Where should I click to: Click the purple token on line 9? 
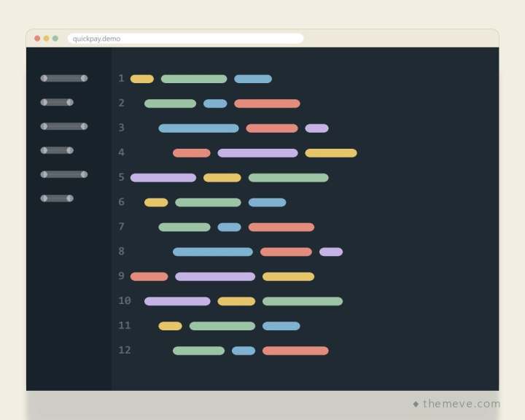point(215,276)
